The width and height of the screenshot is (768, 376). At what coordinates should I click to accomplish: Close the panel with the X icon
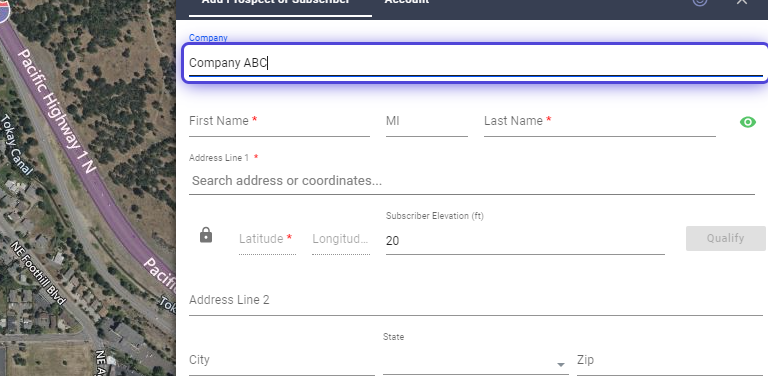click(x=742, y=1)
